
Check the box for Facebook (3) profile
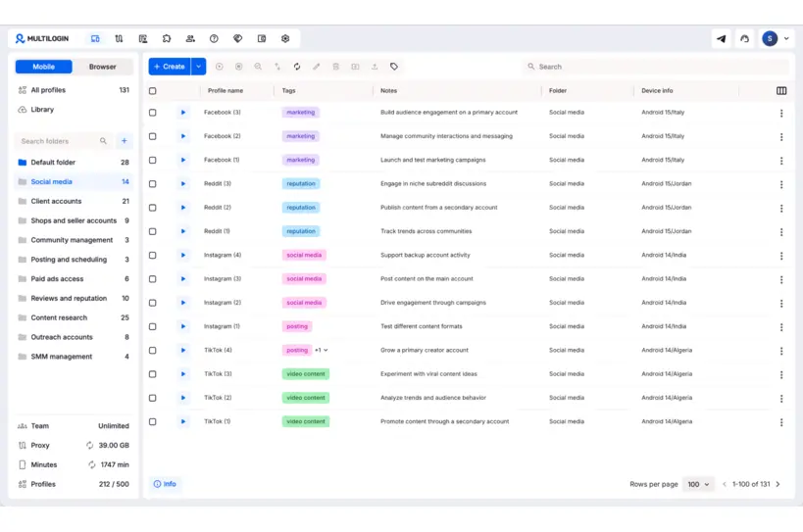coord(152,113)
